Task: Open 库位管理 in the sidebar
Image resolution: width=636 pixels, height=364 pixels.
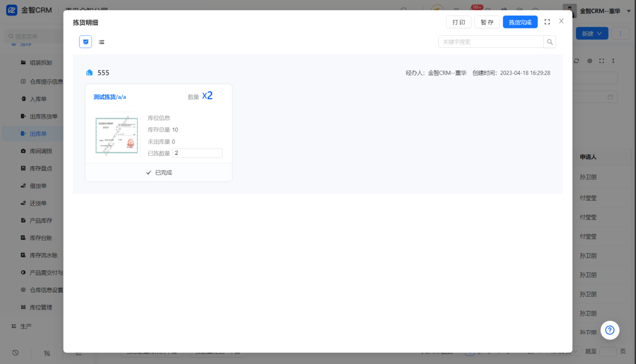Action: 41,307
